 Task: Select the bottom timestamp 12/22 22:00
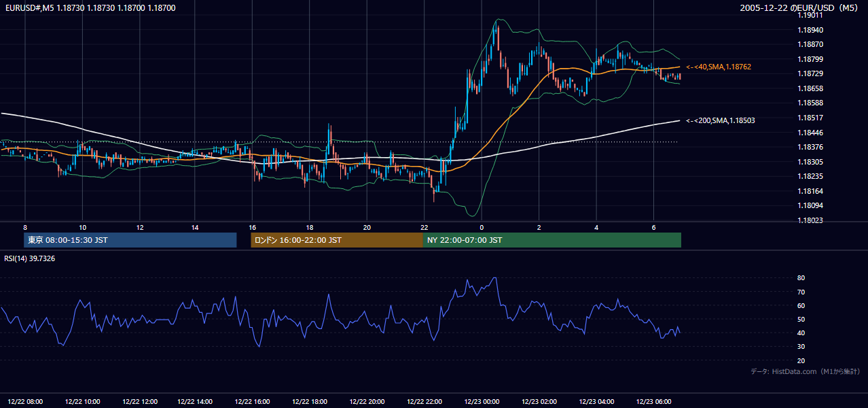pyautogui.click(x=424, y=401)
